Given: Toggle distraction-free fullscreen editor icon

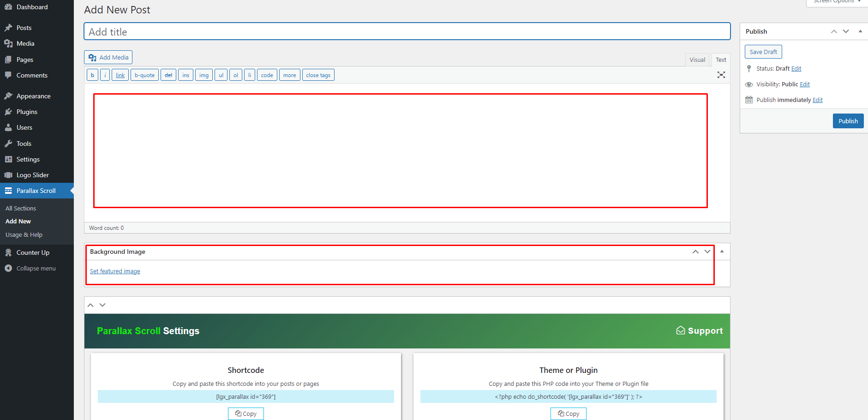Looking at the screenshot, I should pyautogui.click(x=721, y=75).
